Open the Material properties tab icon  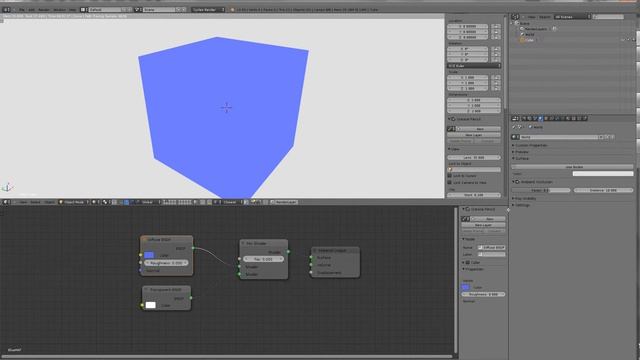pyautogui.click(x=568, y=118)
